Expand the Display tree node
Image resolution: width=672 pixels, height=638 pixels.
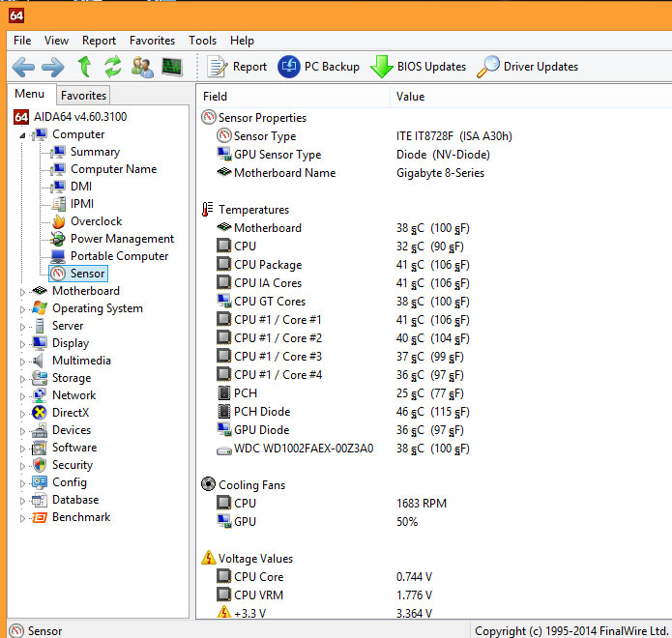[x=22, y=344]
